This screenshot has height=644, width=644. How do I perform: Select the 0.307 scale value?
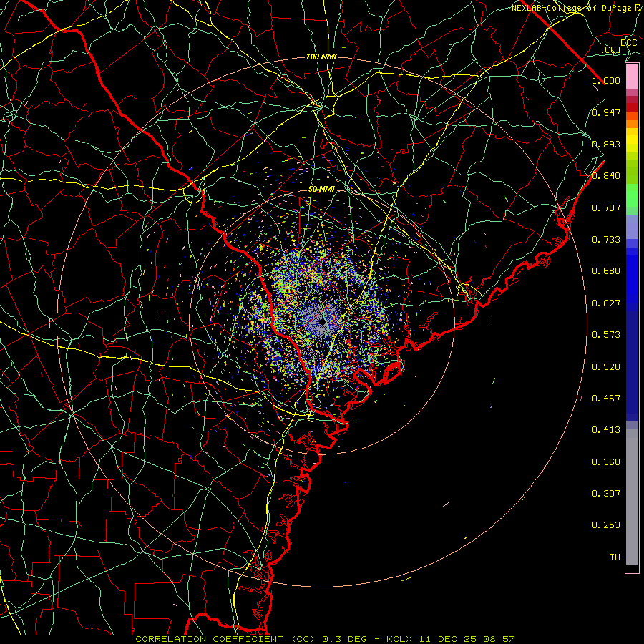coord(606,494)
